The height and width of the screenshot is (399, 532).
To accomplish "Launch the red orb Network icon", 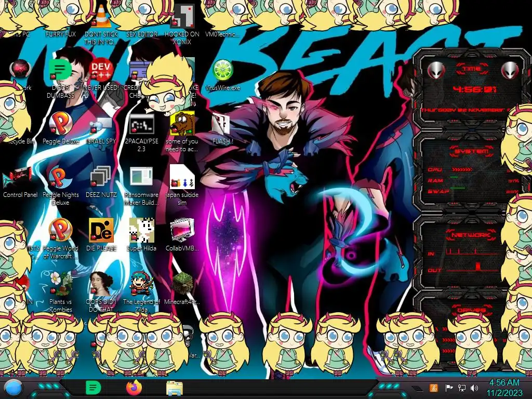I will click(x=20, y=69).
